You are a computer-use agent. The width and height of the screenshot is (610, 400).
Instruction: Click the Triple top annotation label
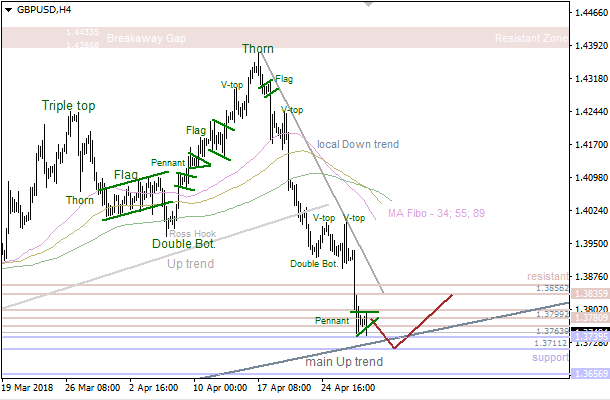pos(68,105)
